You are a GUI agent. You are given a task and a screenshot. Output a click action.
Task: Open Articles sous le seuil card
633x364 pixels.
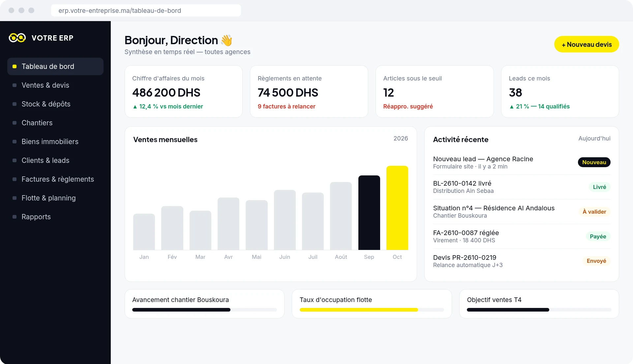pos(435,91)
